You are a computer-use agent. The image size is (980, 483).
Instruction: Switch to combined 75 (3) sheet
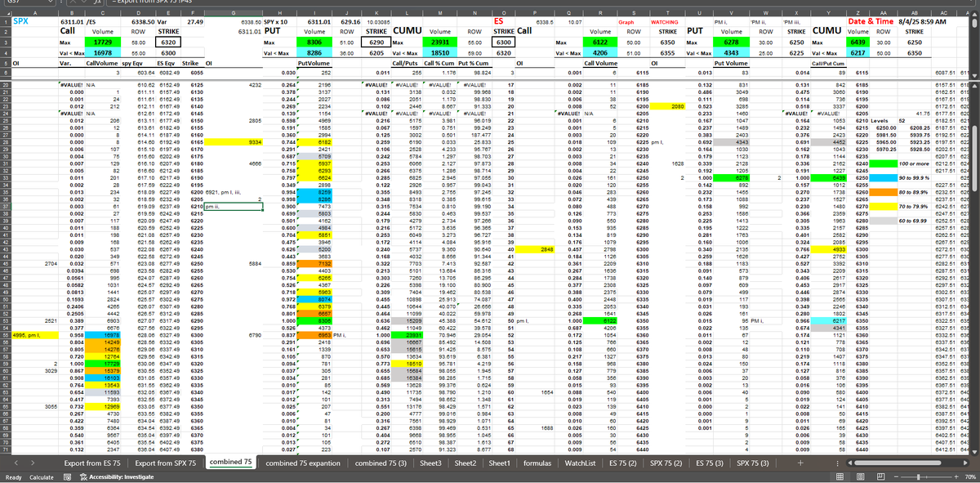(381, 463)
